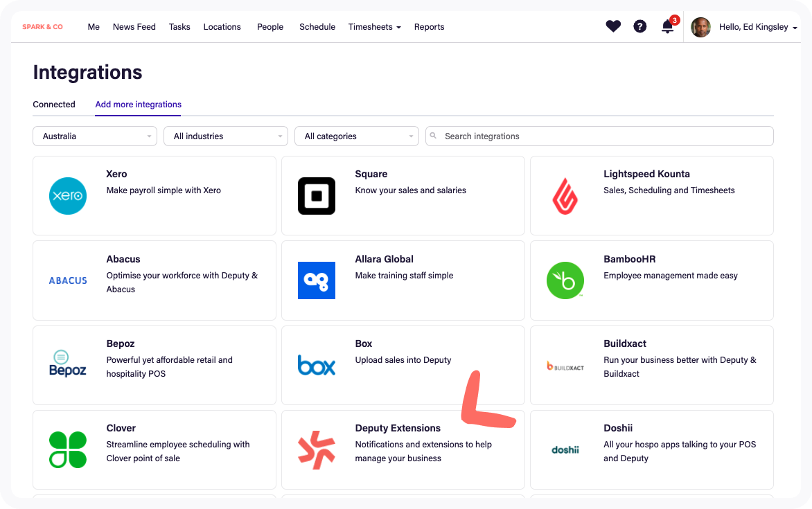Click the Search integrations field

point(599,136)
